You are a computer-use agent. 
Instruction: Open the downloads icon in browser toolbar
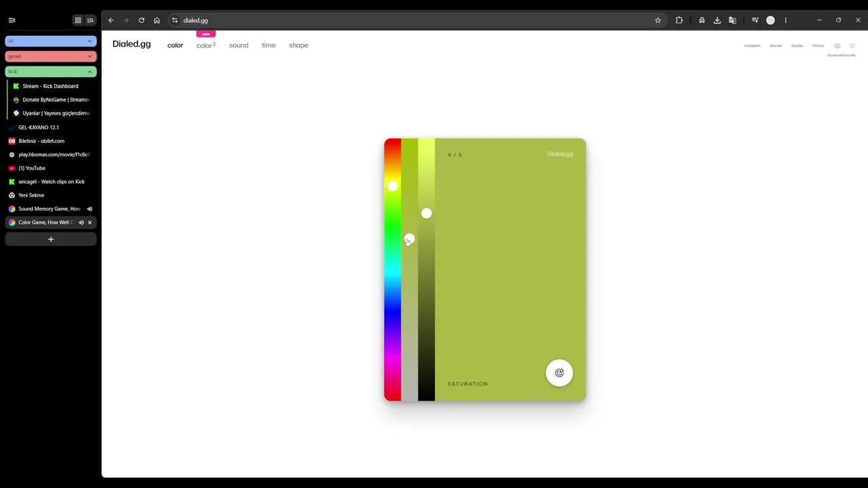[717, 20]
